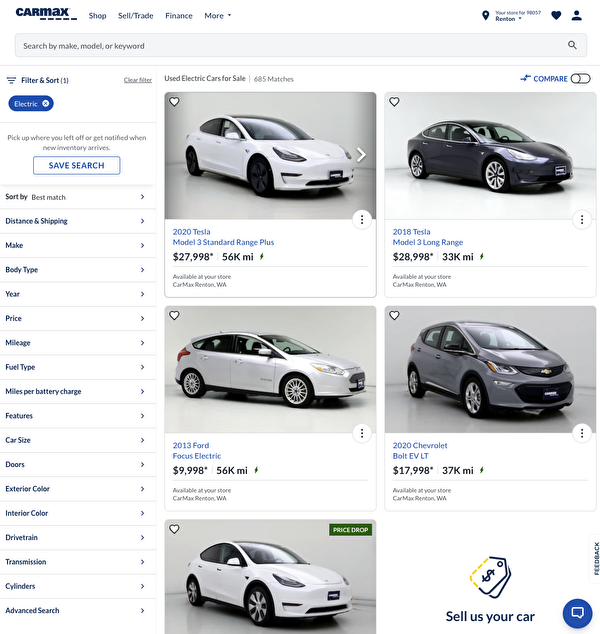
Task: Open saved favorites heart icon in header
Action: 556,16
